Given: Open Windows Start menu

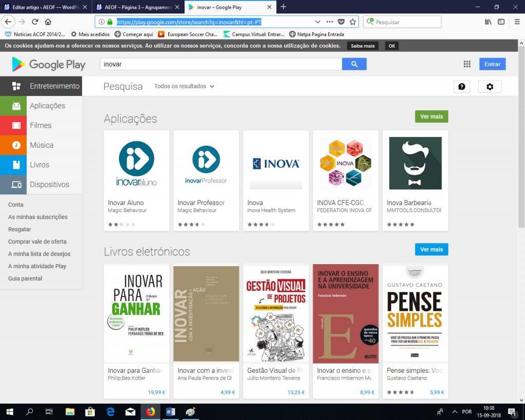Looking at the screenshot, I should tap(10, 412).
